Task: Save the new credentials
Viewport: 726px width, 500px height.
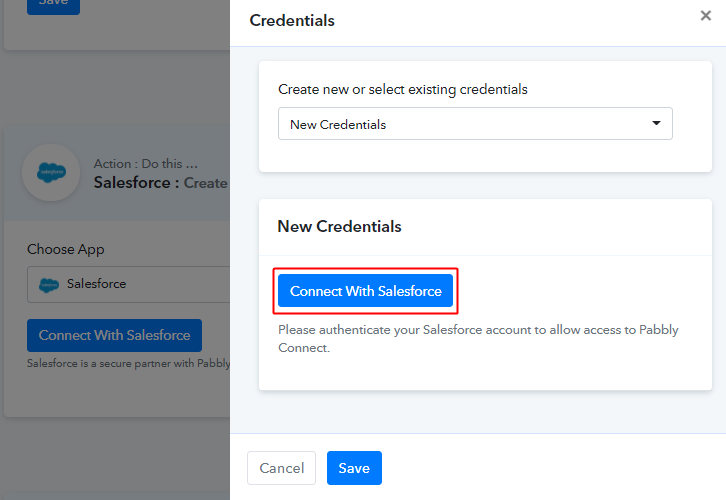Action: pyautogui.click(x=354, y=468)
